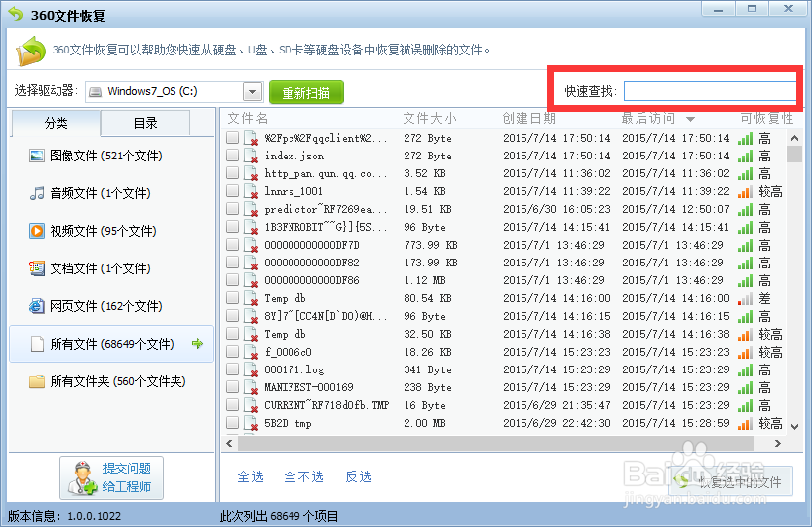Open the drive selector dropdown arrow
Image resolution: width=812 pixels, height=527 pixels.
point(252,92)
